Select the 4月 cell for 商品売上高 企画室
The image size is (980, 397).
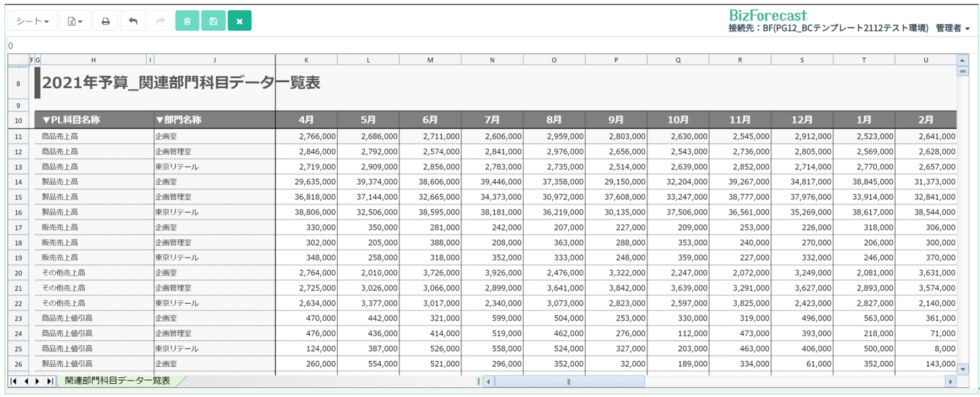click(x=306, y=136)
